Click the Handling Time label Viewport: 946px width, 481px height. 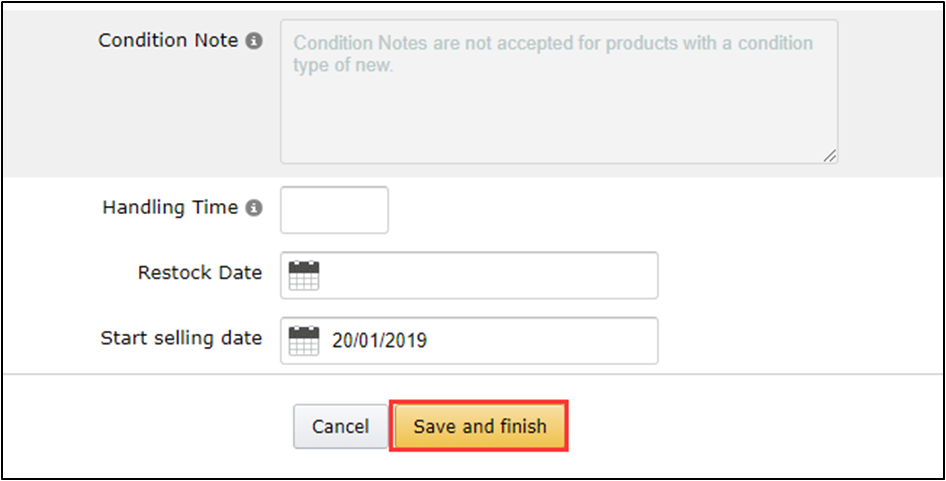click(x=170, y=208)
